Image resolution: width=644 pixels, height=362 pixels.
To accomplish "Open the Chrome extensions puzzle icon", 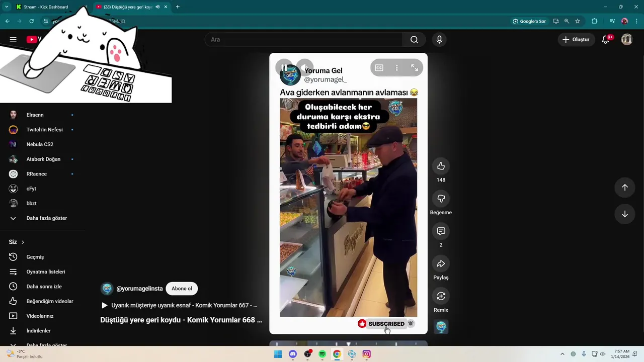I will pos(595,21).
